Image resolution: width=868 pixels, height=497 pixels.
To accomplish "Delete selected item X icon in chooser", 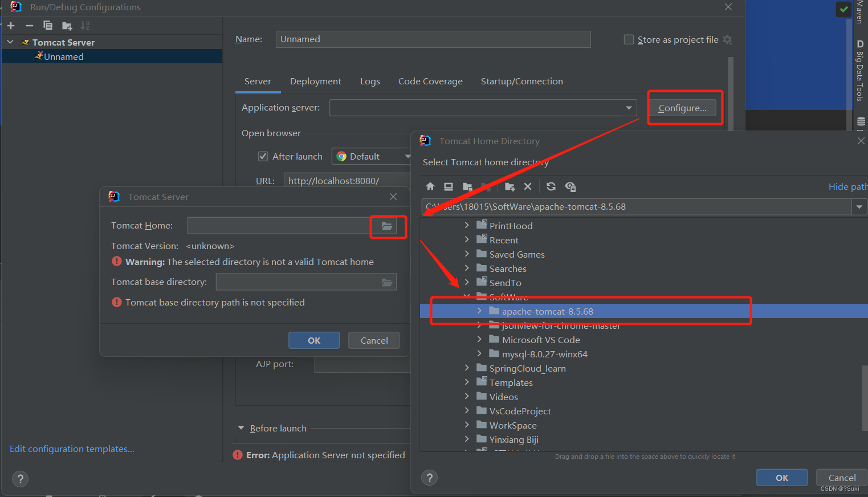I will (x=528, y=186).
